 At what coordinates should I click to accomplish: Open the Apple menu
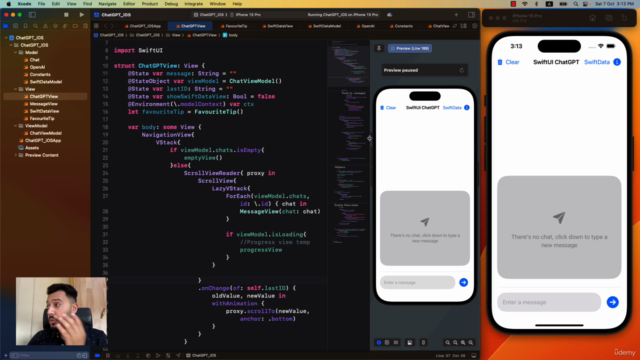tap(9, 4)
